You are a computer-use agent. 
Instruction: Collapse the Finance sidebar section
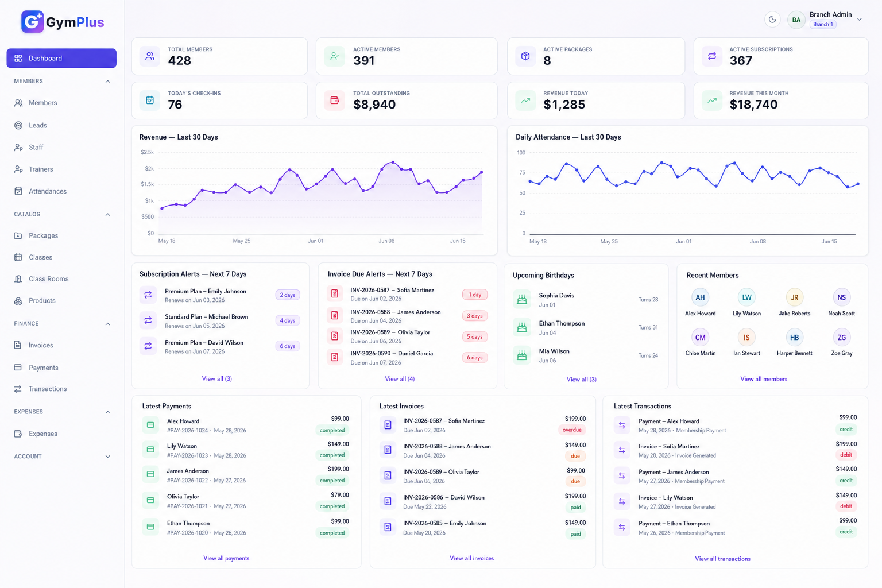pyautogui.click(x=107, y=324)
